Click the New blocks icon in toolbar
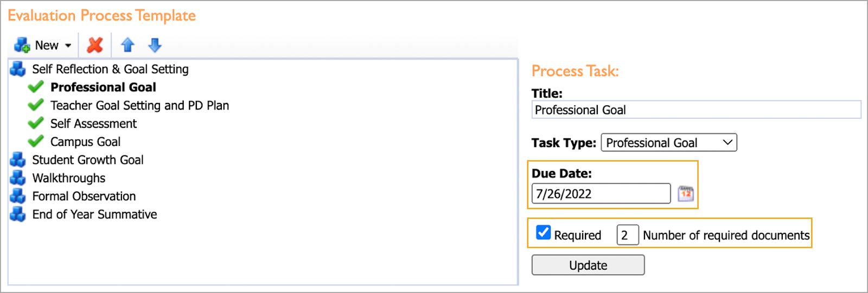 (22, 45)
